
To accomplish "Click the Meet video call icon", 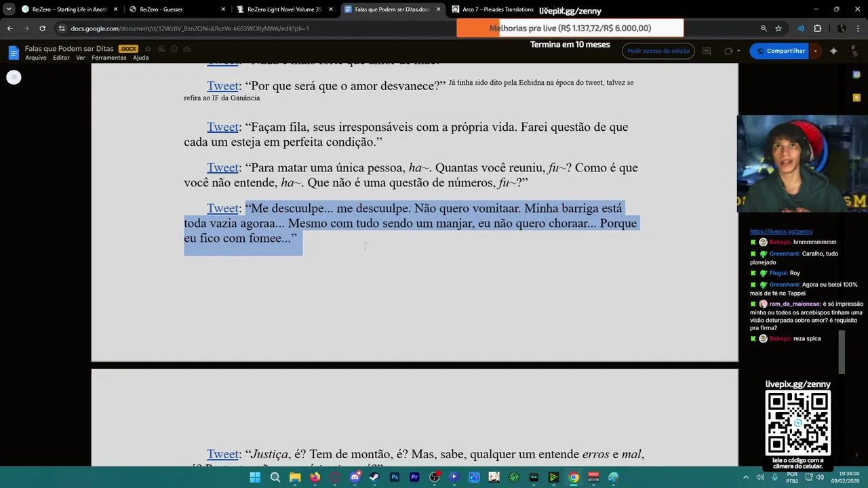I will pos(728,51).
